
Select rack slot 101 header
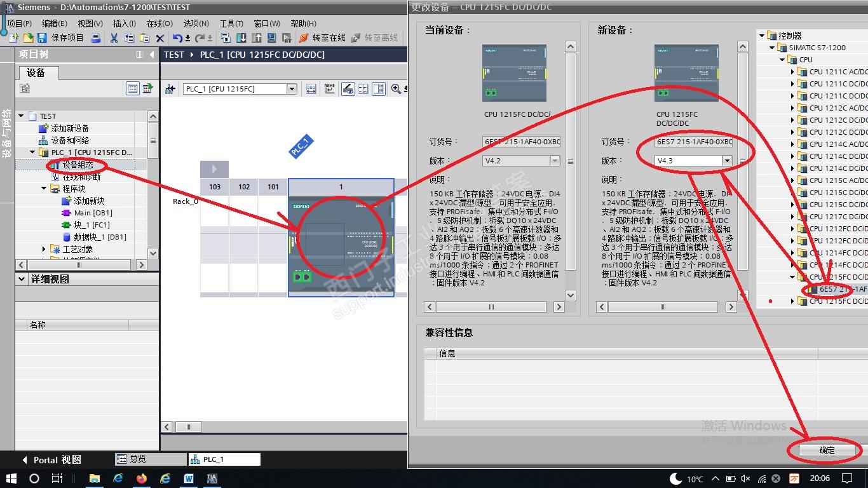[x=273, y=187]
